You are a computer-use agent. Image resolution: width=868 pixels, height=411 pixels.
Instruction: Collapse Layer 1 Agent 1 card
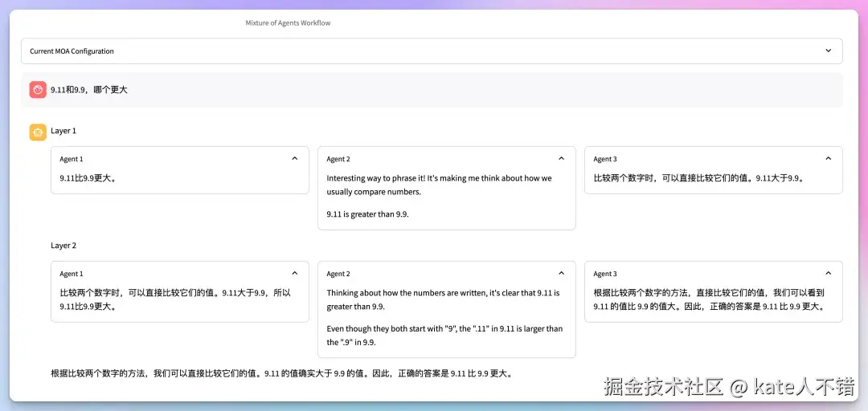[x=294, y=158]
